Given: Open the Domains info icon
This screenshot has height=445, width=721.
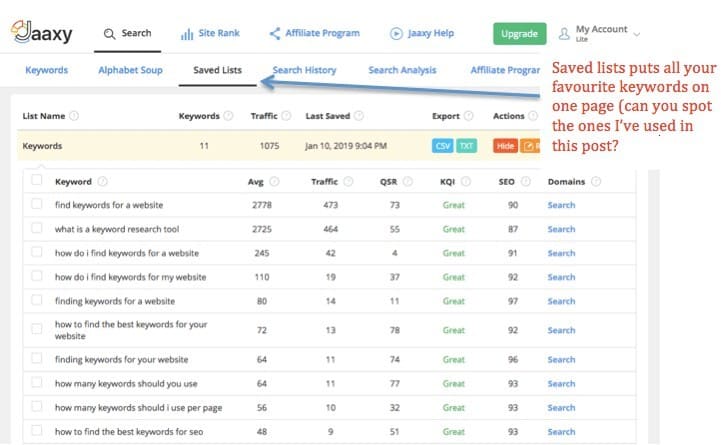Looking at the screenshot, I should (595, 182).
